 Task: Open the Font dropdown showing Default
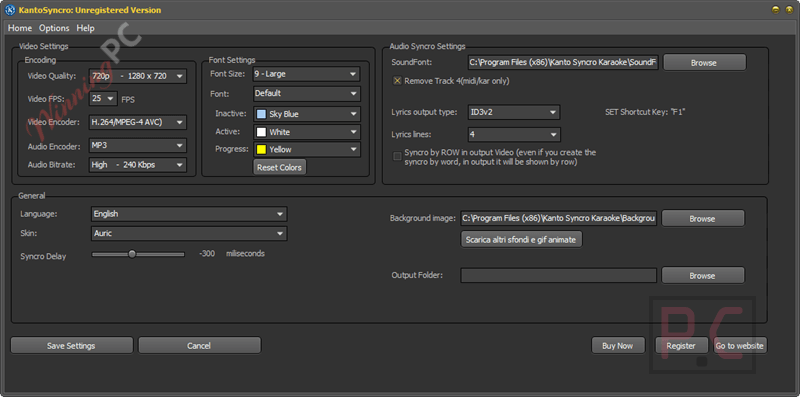pos(307,93)
